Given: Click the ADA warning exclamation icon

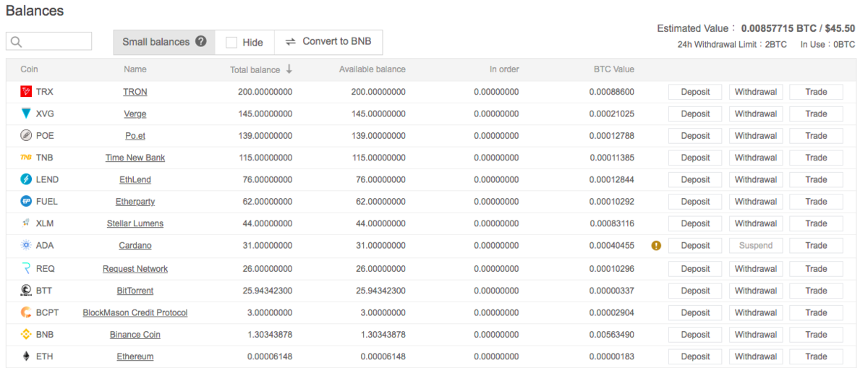Looking at the screenshot, I should coord(656,245).
